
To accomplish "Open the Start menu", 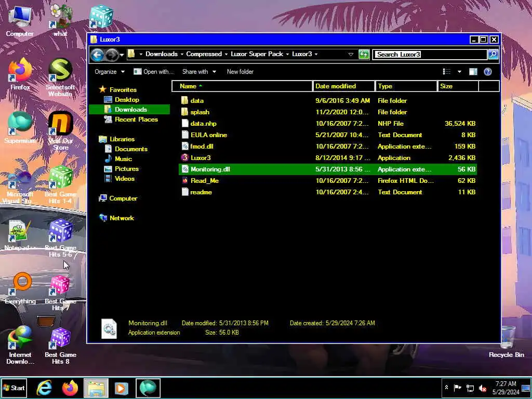I will (14, 388).
